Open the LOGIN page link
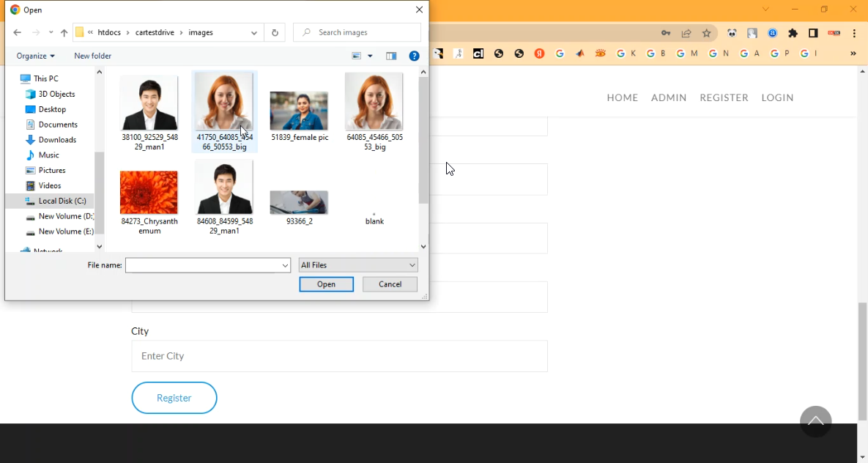Image resolution: width=868 pixels, height=463 pixels. (777, 97)
